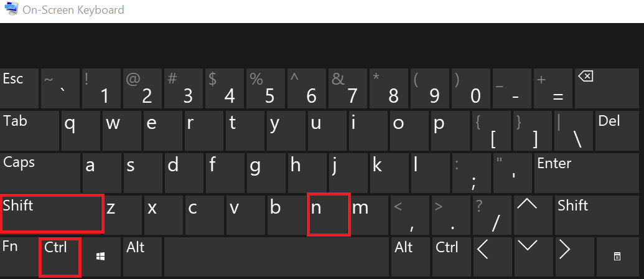Click the Esc key
Viewport: 644px width, 279px height.
[19, 88]
